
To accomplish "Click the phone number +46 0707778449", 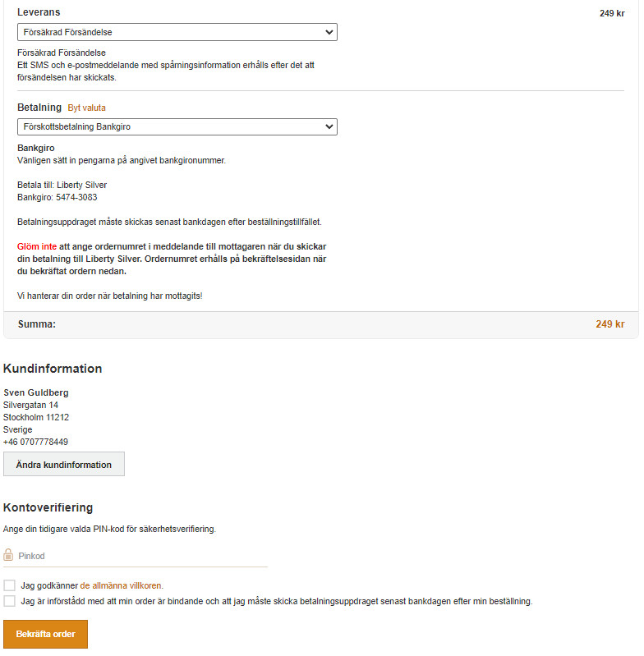I will pos(35,443).
